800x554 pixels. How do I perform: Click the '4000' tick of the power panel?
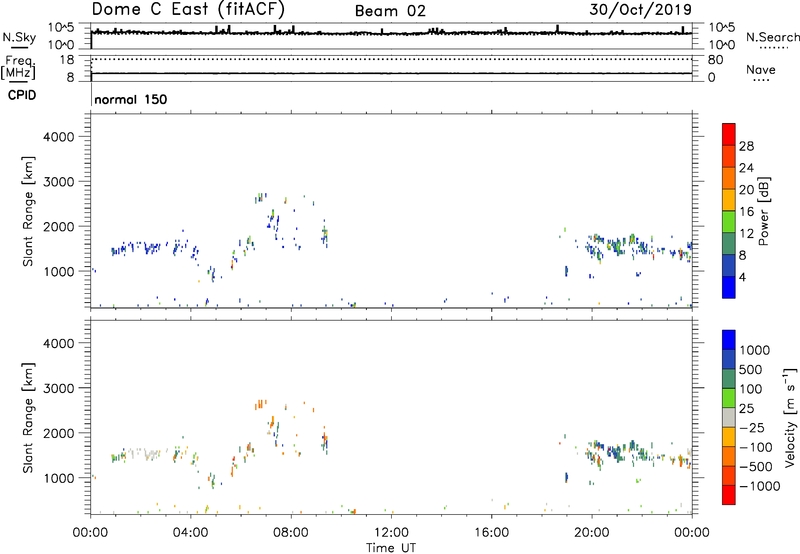(58, 137)
